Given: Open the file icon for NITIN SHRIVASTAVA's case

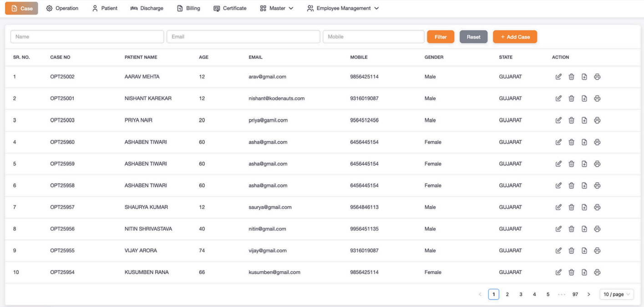Looking at the screenshot, I should pos(584,228).
